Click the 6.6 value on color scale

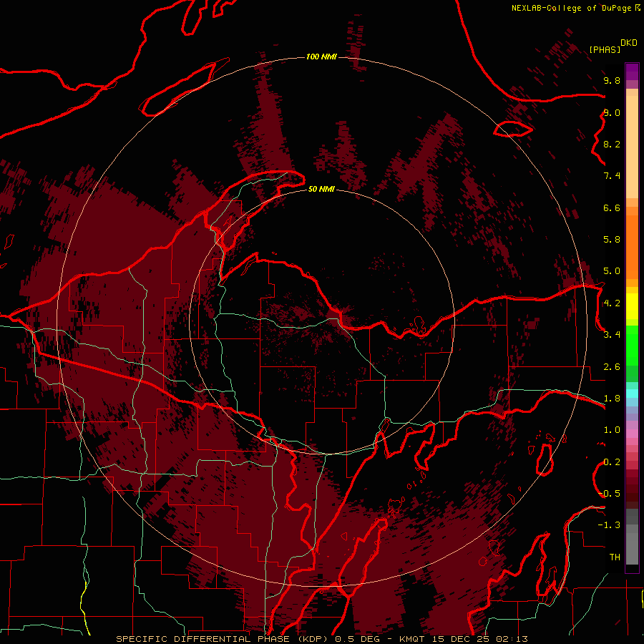[612, 208]
